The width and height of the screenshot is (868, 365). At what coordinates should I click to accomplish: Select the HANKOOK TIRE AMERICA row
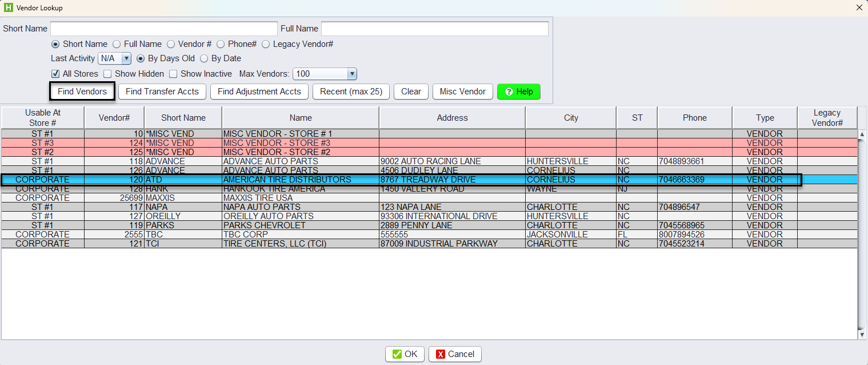click(429, 189)
